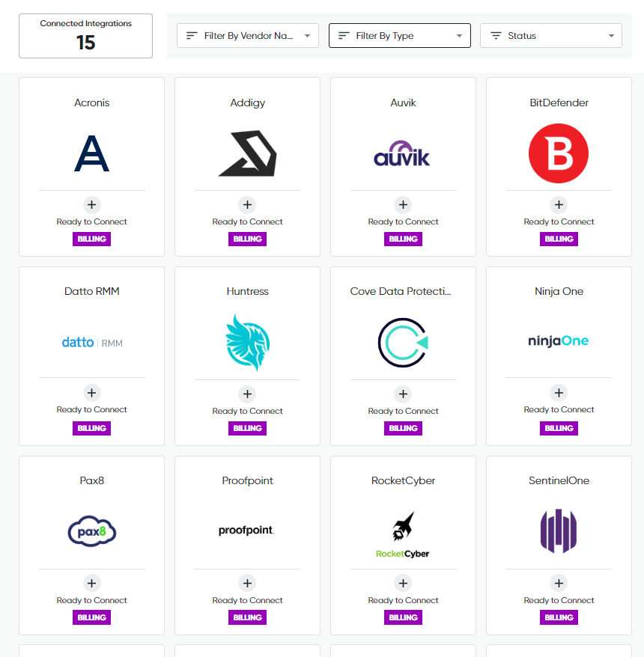Click the BILLING badge on the Pax8 card
Screen dimensions: 644x657
91,617
